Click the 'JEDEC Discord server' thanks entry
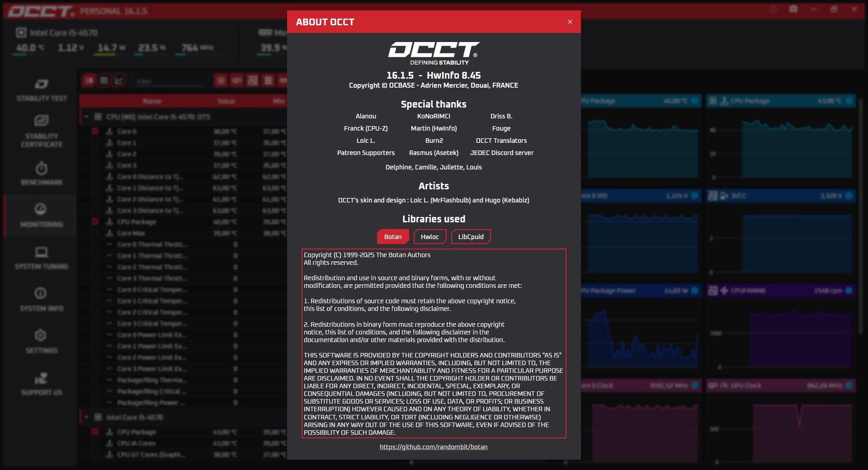 [x=502, y=153]
